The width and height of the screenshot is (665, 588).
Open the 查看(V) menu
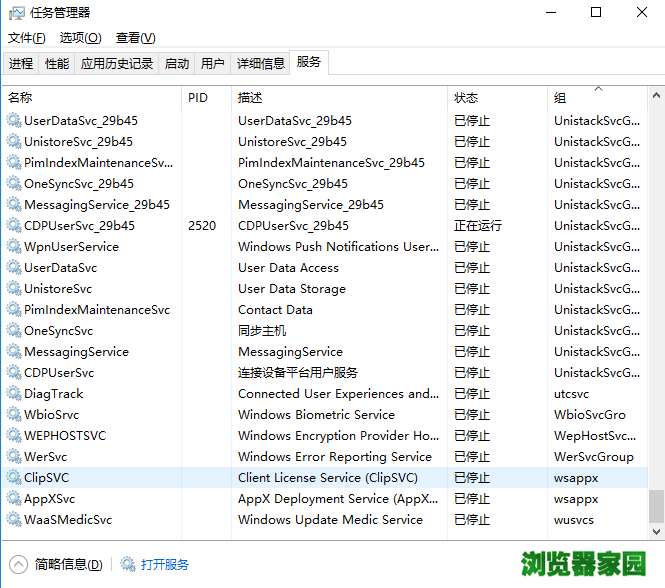click(135, 38)
